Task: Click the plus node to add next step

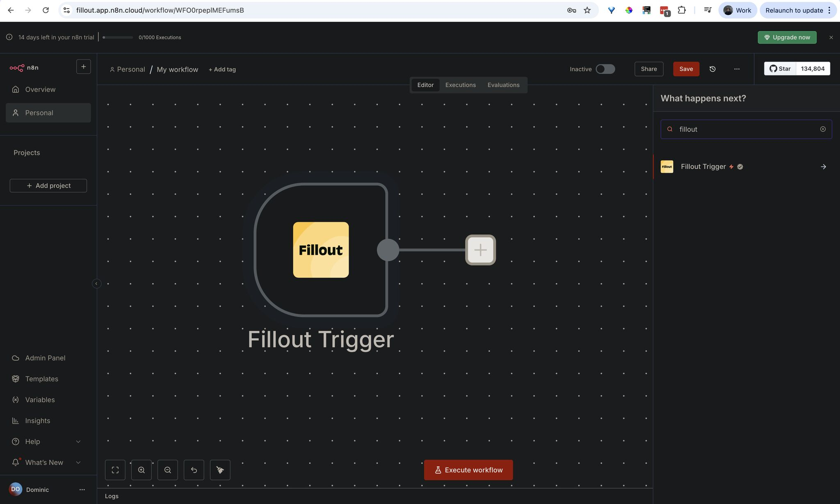Action: coord(480,250)
